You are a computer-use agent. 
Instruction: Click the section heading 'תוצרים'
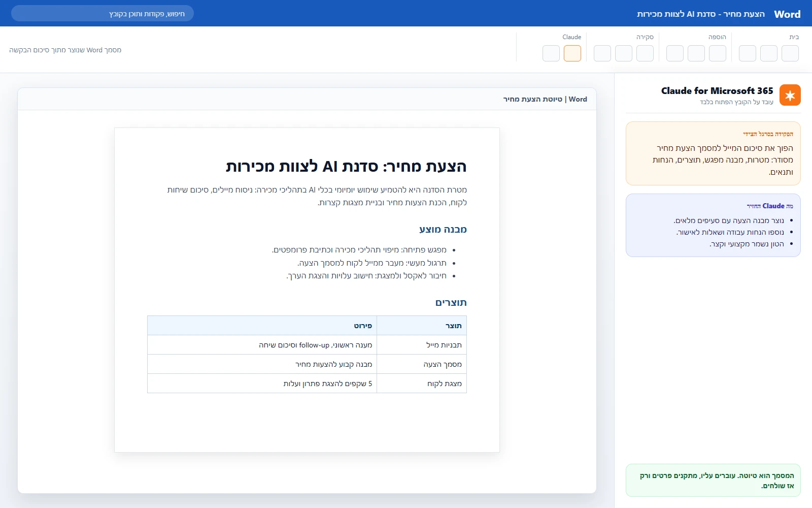pyautogui.click(x=451, y=302)
